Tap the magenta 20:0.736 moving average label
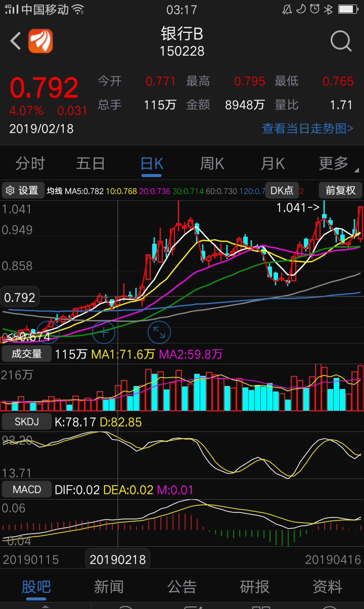Viewport: 364px width, 609px height. click(x=155, y=191)
